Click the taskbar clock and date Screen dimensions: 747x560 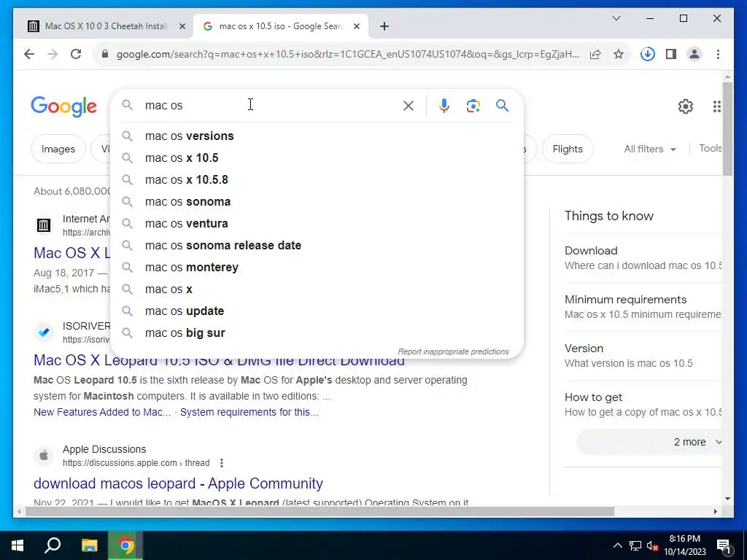684,545
